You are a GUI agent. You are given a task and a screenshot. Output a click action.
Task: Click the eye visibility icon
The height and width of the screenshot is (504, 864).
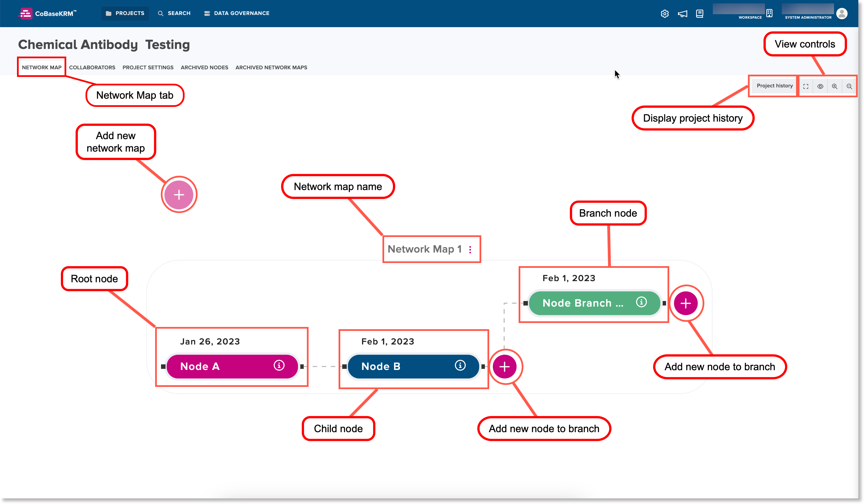[820, 86]
